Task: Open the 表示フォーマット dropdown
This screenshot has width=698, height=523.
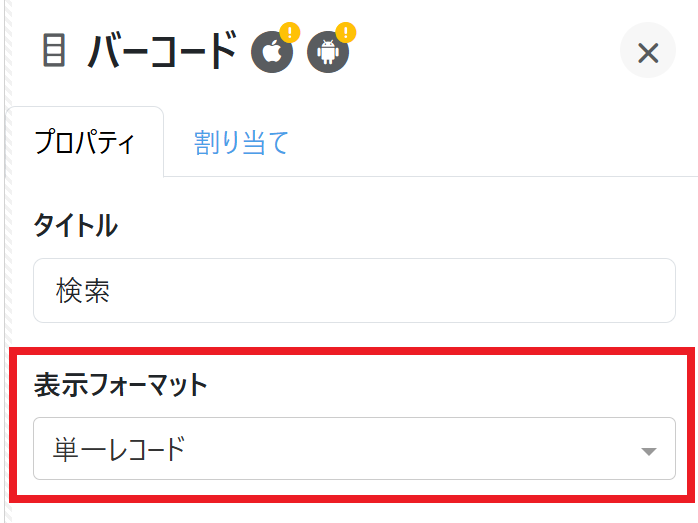Action: 354,449
